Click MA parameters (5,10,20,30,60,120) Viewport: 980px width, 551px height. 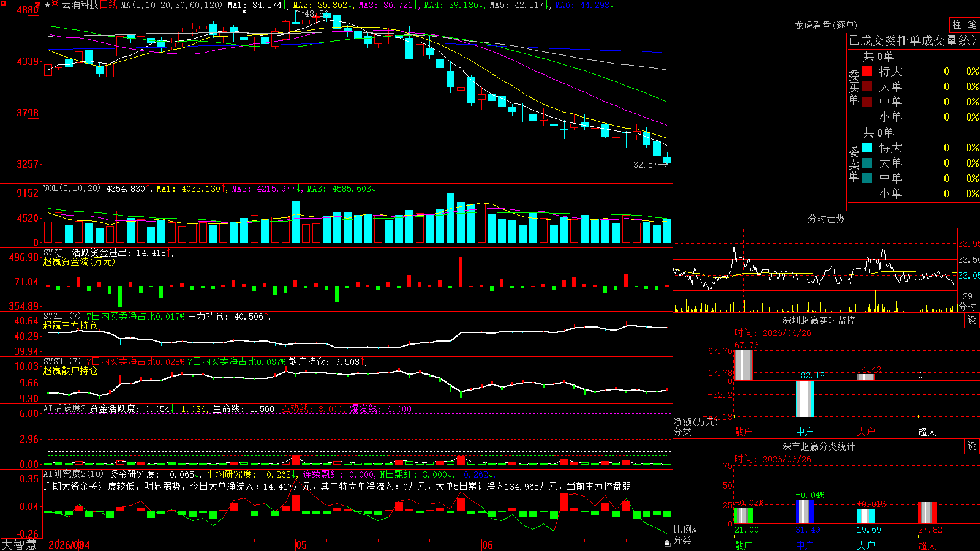[x=171, y=5]
